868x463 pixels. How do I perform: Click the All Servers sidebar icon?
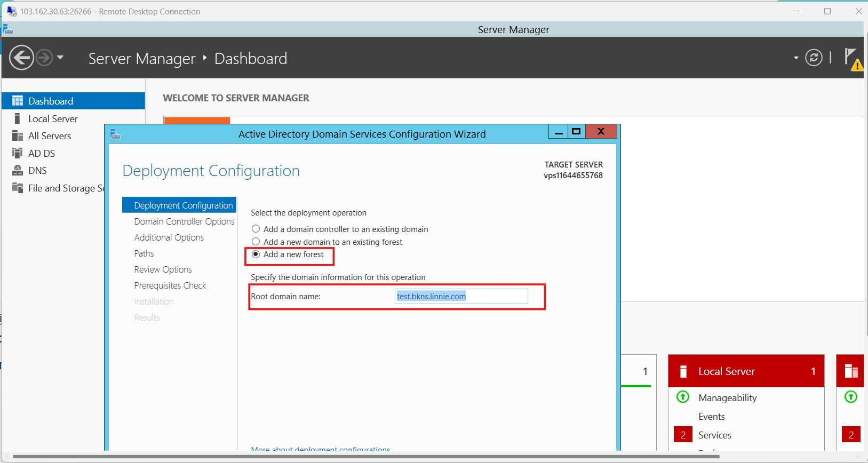coord(18,136)
